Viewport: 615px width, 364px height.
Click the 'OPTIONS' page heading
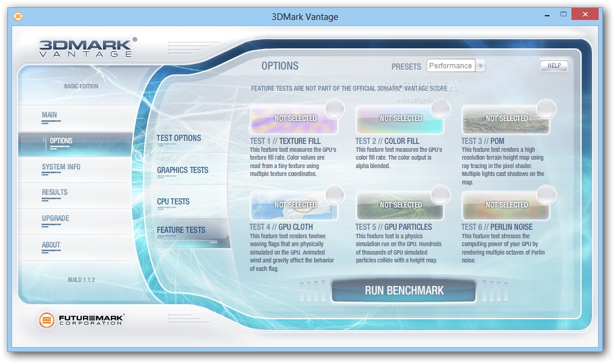pyautogui.click(x=280, y=66)
